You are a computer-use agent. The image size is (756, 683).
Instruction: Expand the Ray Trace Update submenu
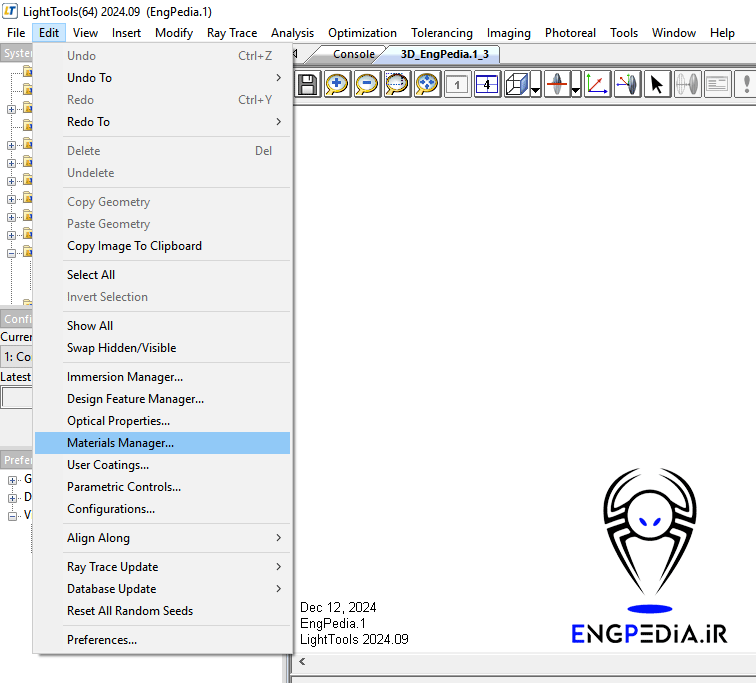tap(162, 567)
